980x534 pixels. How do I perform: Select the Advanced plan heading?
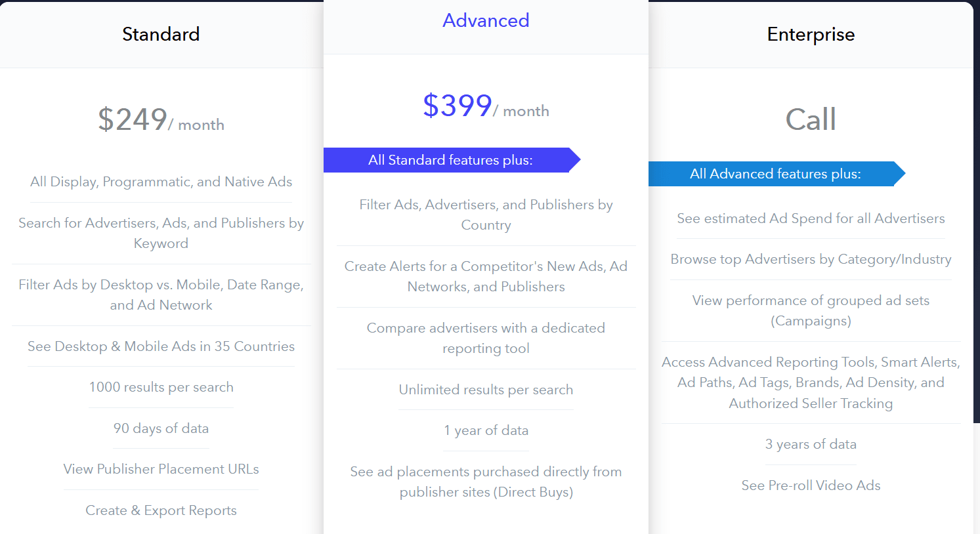click(x=486, y=20)
